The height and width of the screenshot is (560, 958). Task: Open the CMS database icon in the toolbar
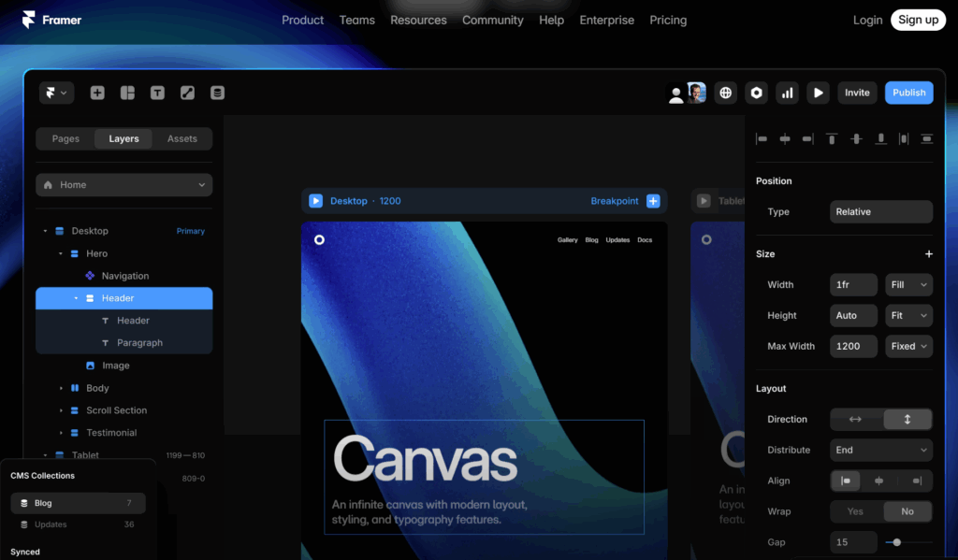217,93
